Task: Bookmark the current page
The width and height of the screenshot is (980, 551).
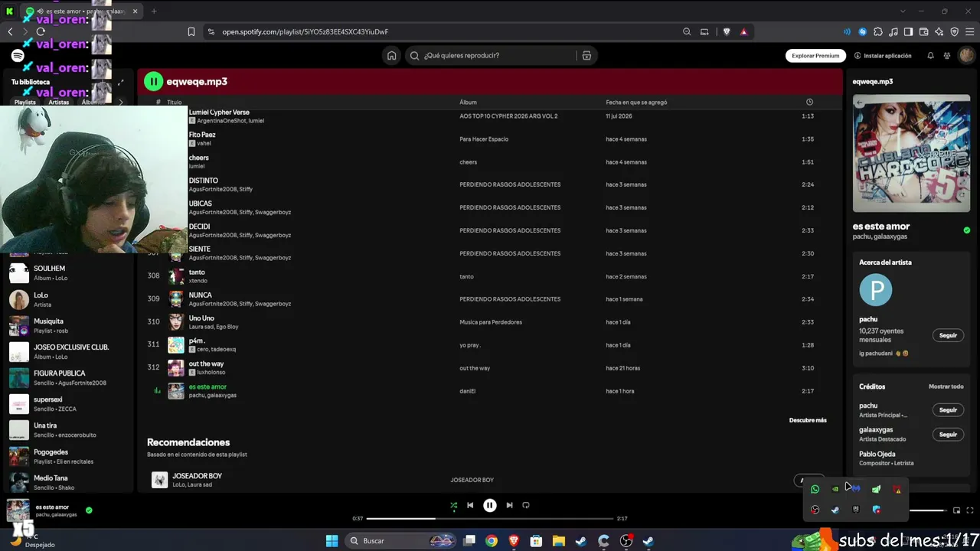Action: click(191, 31)
